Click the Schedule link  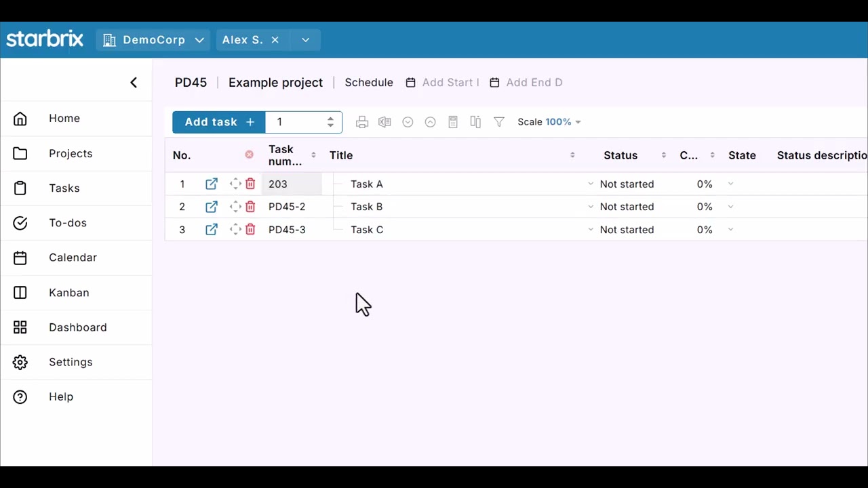point(369,83)
